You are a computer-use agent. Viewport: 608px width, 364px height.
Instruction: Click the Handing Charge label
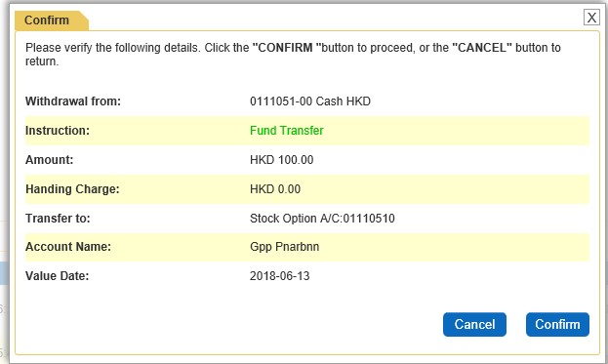(x=72, y=189)
